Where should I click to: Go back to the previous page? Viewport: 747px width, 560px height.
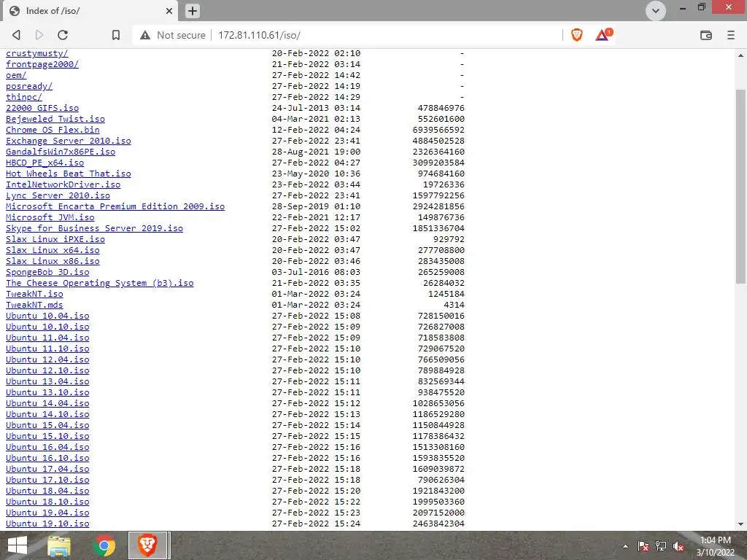pyautogui.click(x=17, y=35)
